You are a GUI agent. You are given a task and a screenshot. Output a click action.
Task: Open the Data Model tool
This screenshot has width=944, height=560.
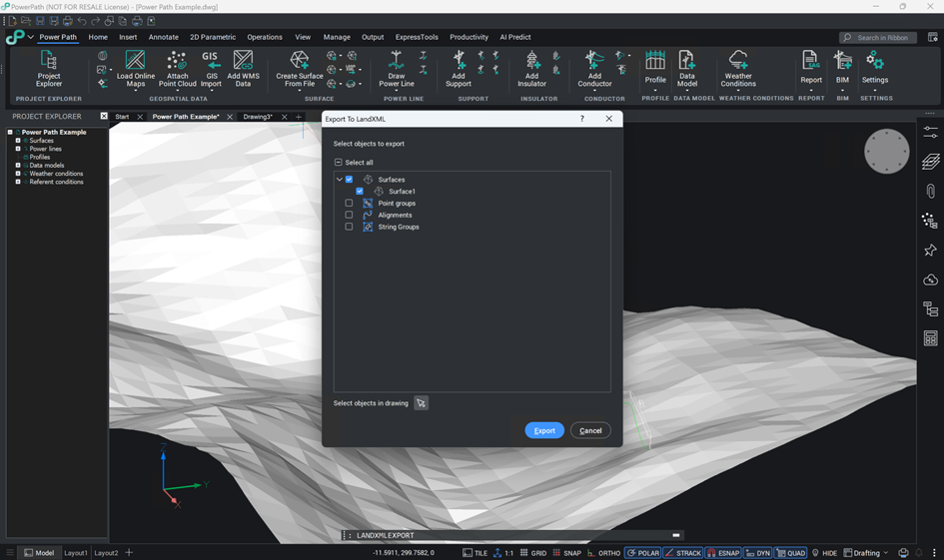pos(687,62)
